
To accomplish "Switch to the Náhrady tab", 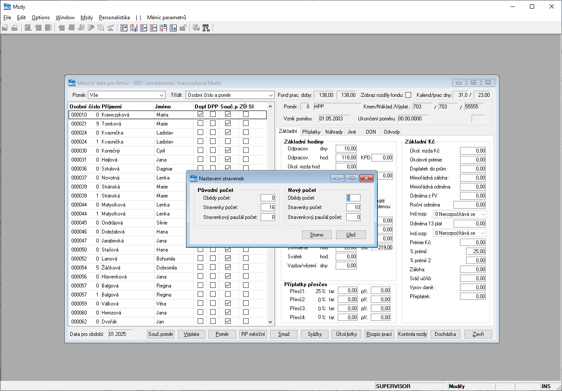I will point(334,132).
